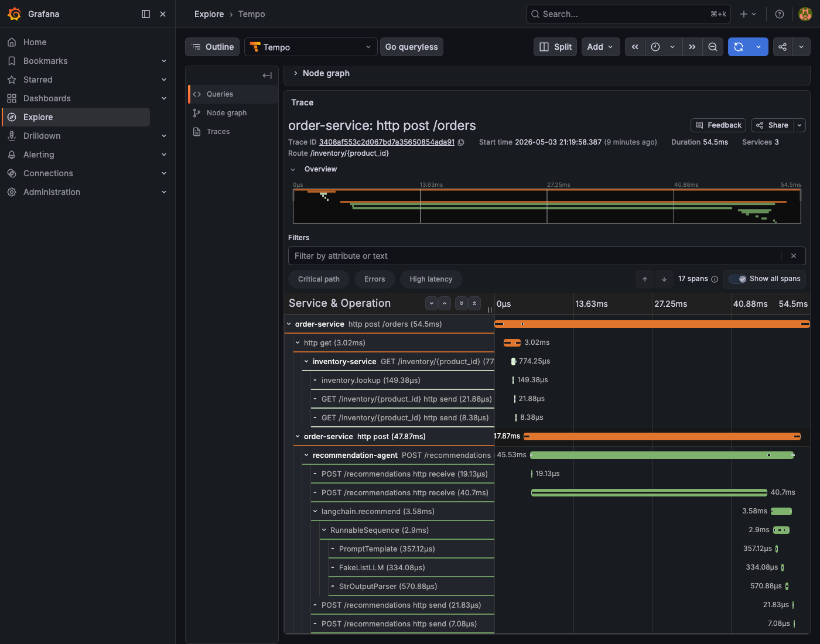Select the StrOutputParser span row
The image size is (820, 644).
tap(411, 587)
